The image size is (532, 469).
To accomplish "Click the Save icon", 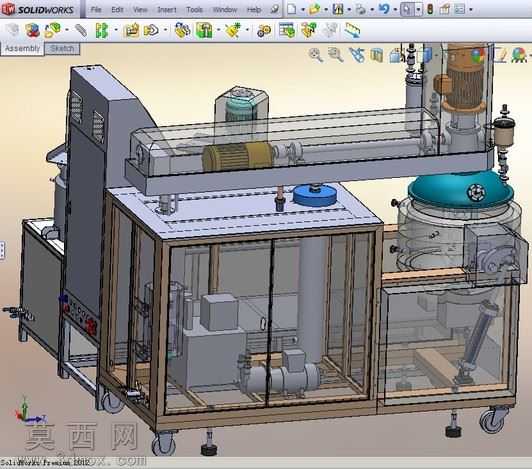I will pyautogui.click(x=338, y=10).
